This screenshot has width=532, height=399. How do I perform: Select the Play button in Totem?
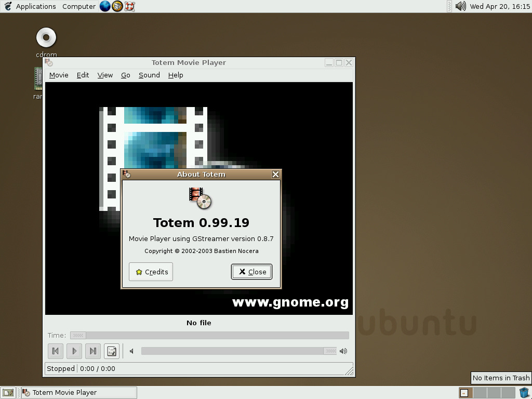[74, 351]
